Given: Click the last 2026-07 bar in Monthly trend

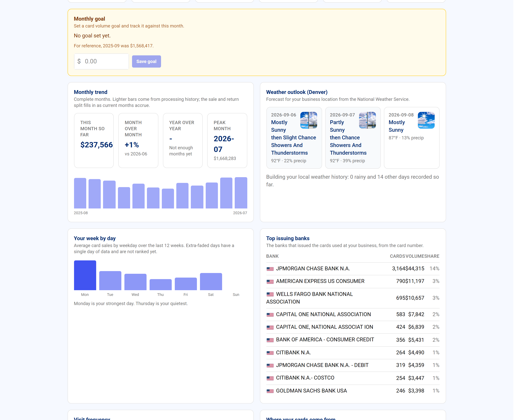Looking at the screenshot, I should click(x=241, y=193).
